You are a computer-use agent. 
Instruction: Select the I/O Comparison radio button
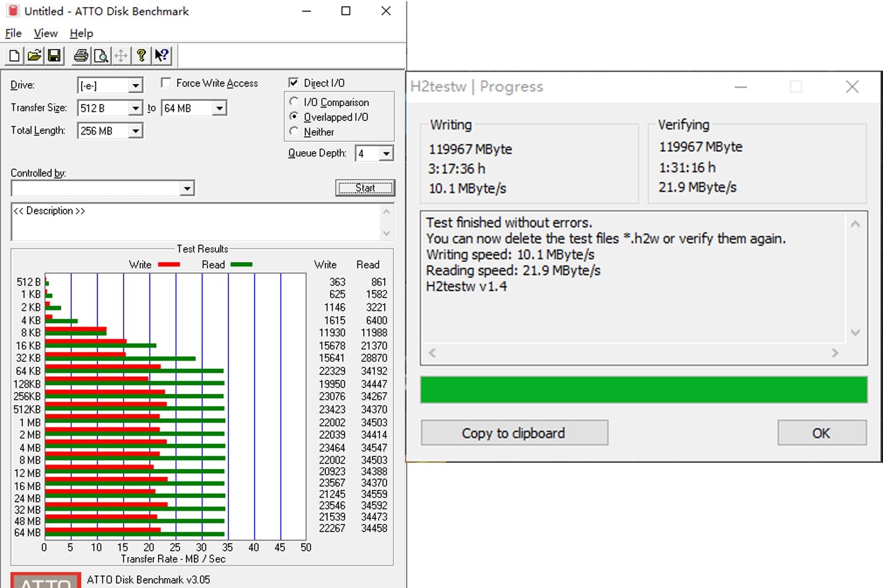tap(294, 102)
